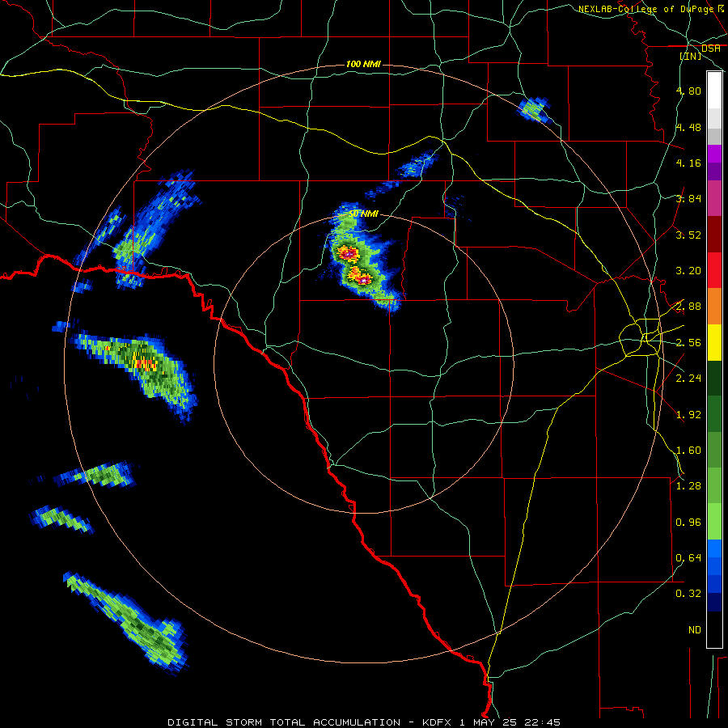The width and height of the screenshot is (728, 728).
Task: Click the heaviest rainfall core beside 50 NMI label
Action: (347, 254)
